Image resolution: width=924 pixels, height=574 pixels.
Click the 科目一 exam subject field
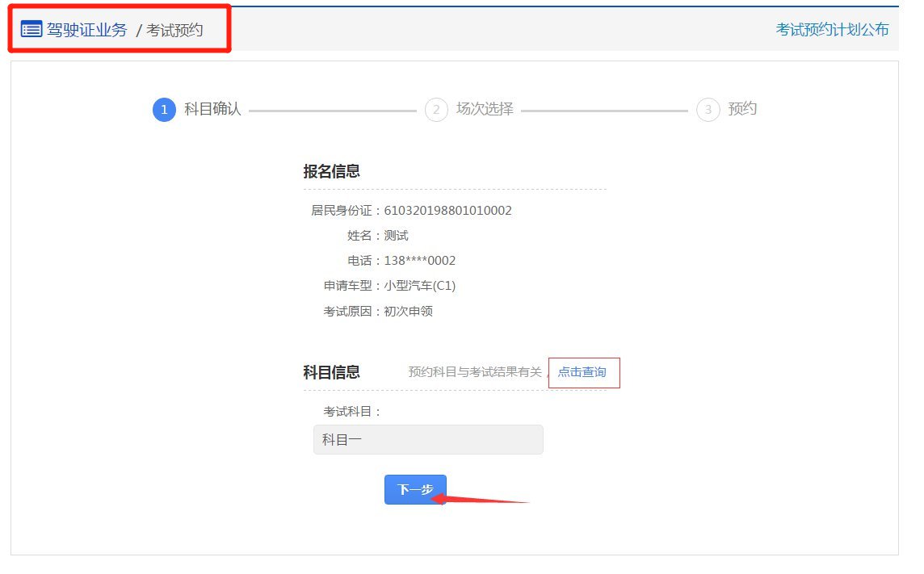[428, 439]
